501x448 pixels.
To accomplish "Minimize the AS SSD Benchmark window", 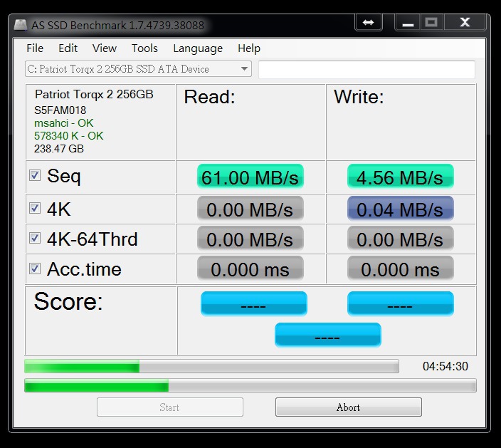I will click(x=408, y=22).
